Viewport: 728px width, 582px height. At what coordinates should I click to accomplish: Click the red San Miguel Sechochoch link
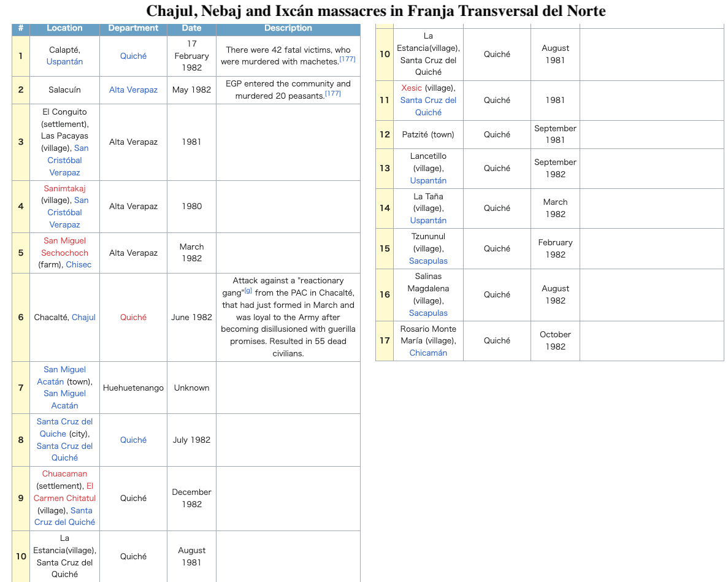[64, 247]
